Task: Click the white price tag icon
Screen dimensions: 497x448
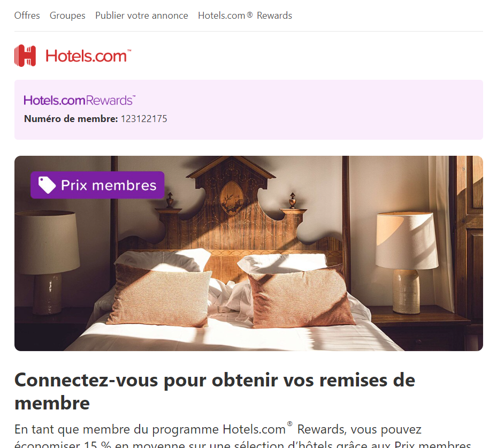Action: tap(47, 185)
